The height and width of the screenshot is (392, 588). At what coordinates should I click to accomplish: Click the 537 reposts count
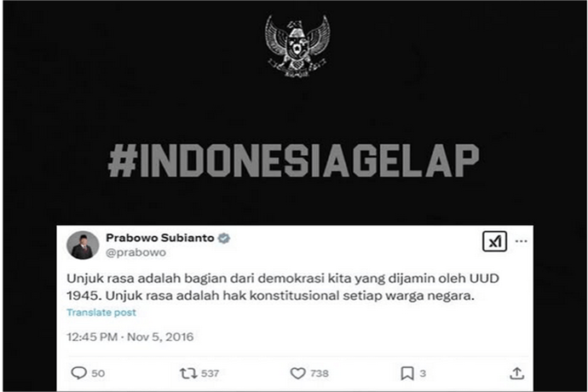pyautogui.click(x=210, y=373)
